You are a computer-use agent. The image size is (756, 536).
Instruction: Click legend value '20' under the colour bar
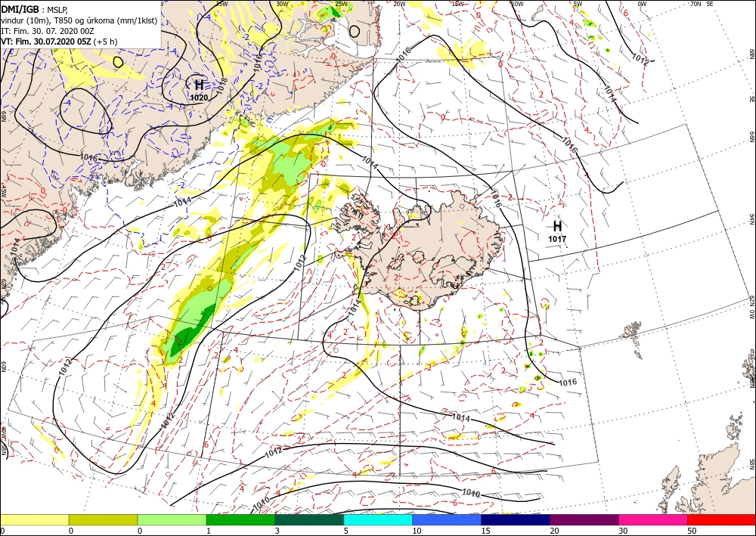(x=554, y=531)
